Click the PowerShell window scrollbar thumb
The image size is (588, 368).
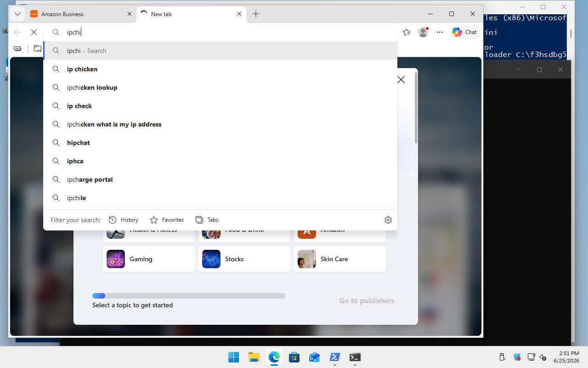pos(571,34)
